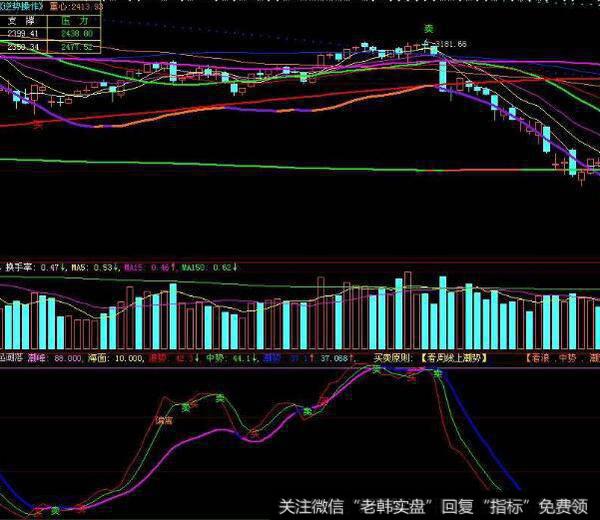Click the 2161.68 peak price label

451,43
